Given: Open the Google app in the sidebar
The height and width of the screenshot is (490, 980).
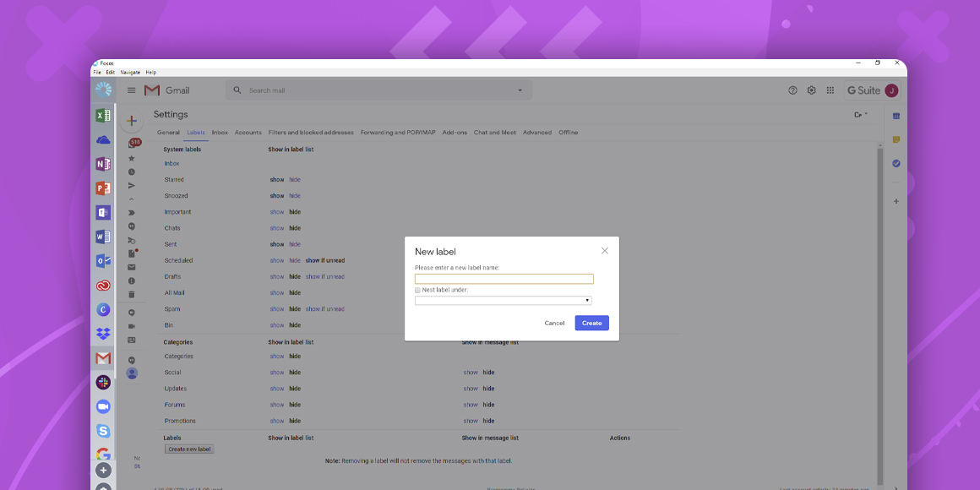Looking at the screenshot, I should click(103, 455).
